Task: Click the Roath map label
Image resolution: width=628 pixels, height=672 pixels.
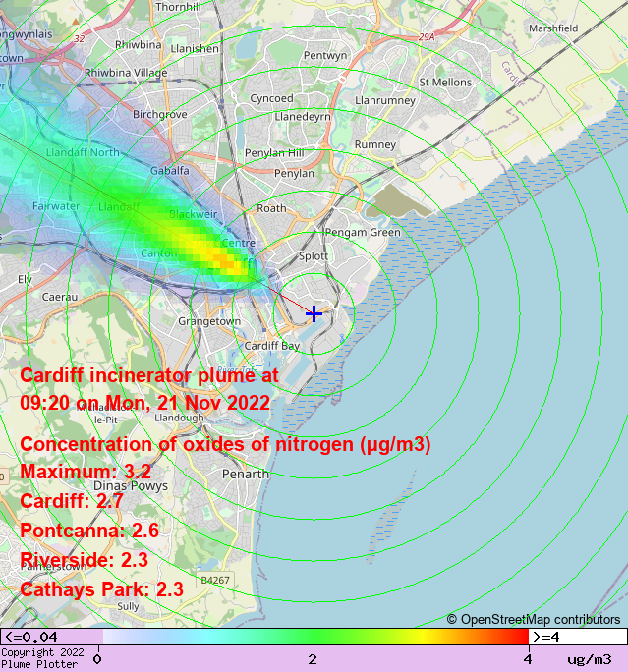Action: [272, 208]
